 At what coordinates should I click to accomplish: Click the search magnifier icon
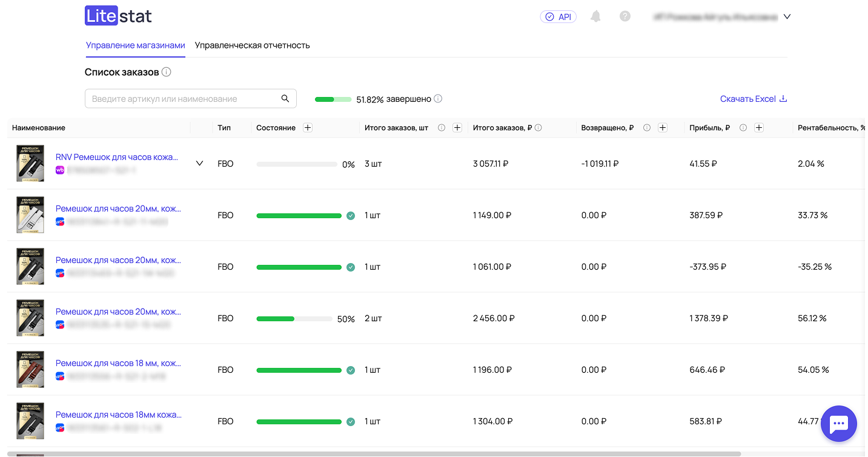coord(285,99)
